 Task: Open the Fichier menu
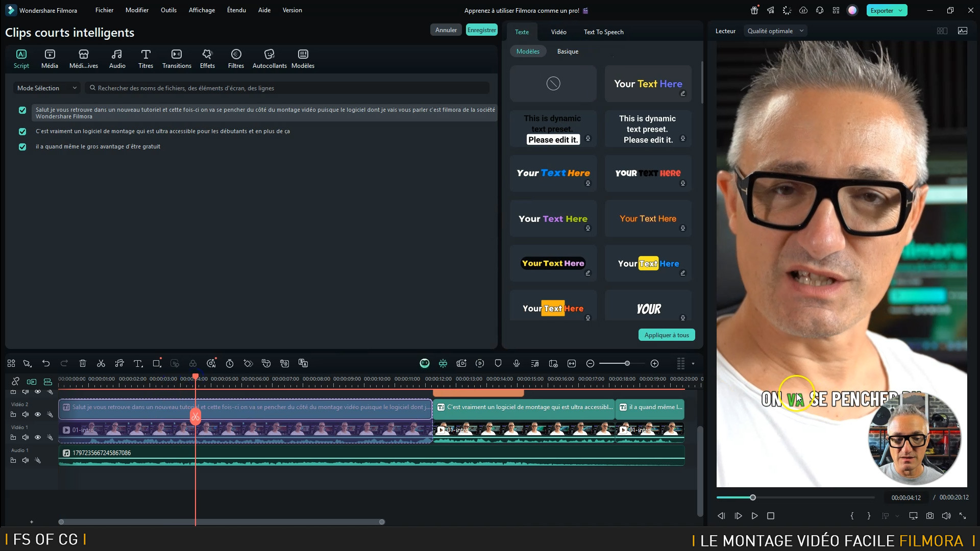coord(104,10)
